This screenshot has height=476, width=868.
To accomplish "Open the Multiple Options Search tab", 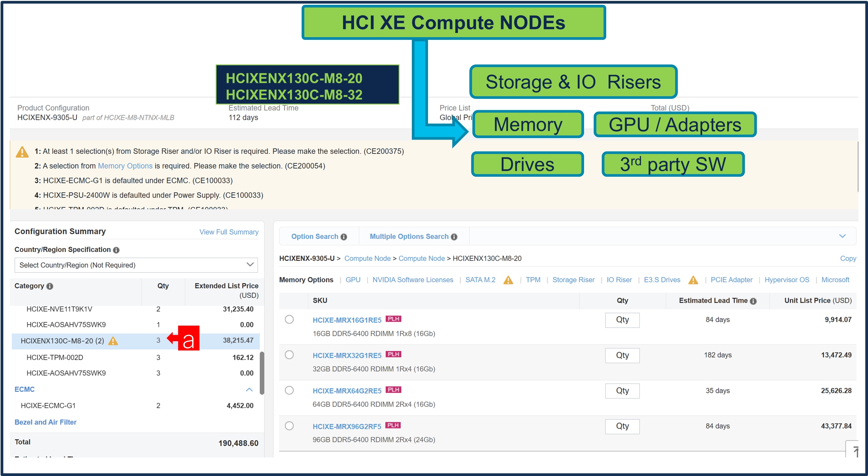I will point(413,236).
